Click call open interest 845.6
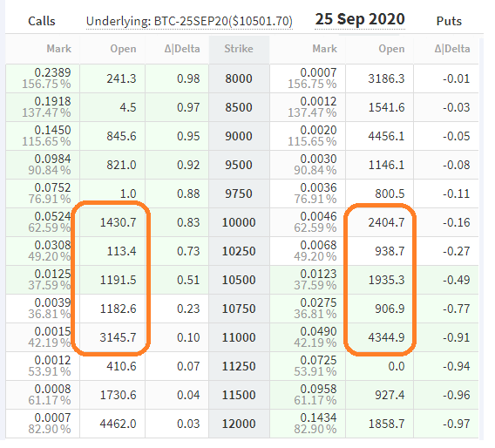Viewport: 495px width, 448px height. 121,136
